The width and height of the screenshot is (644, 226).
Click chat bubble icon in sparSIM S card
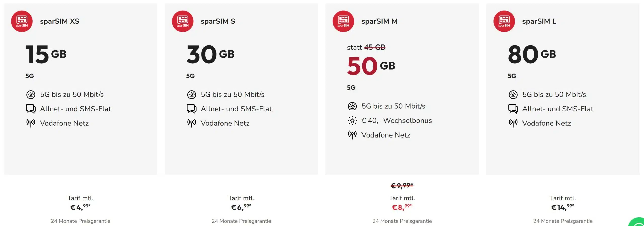point(191,109)
